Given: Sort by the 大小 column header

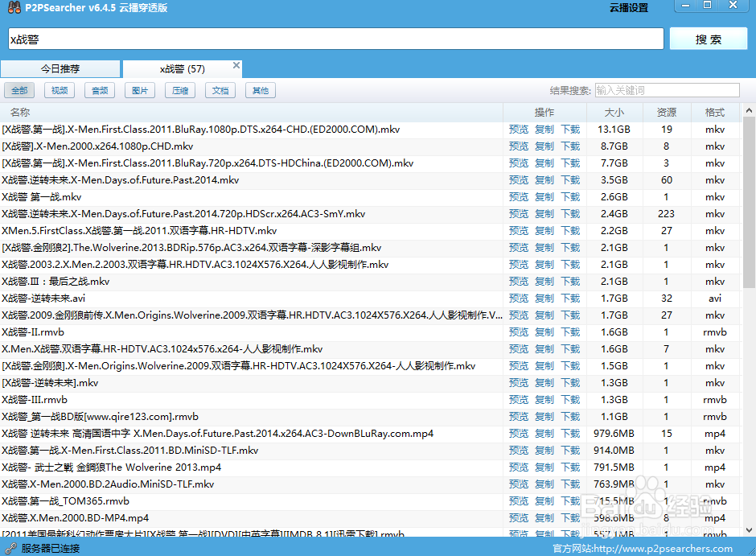Looking at the screenshot, I should (614, 113).
